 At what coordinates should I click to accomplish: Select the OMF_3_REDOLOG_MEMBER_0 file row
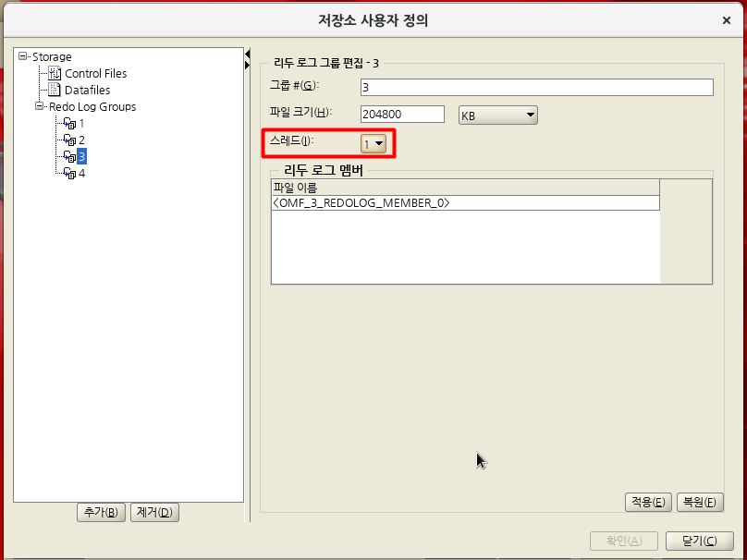(465, 203)
